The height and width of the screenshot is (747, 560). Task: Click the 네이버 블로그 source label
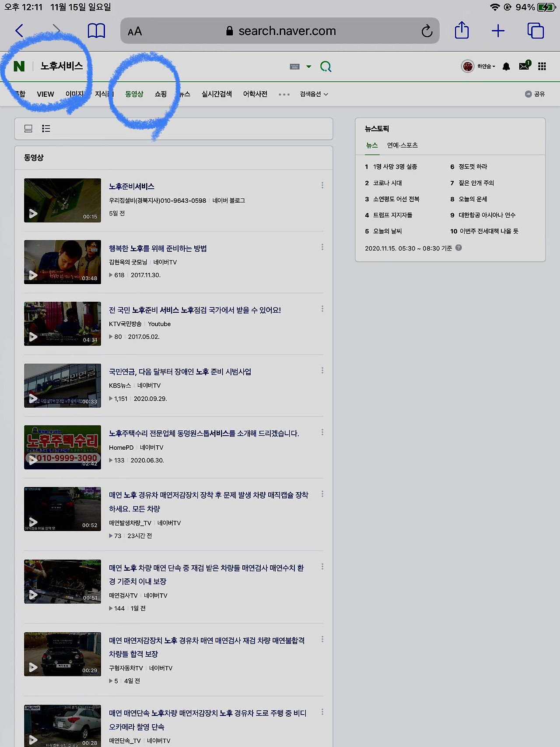(229, 201)
